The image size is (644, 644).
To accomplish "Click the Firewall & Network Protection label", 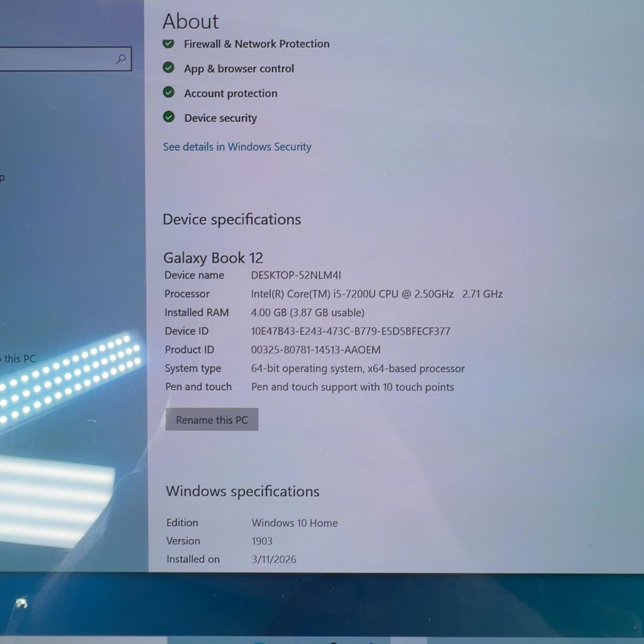I will click(256, 44).
